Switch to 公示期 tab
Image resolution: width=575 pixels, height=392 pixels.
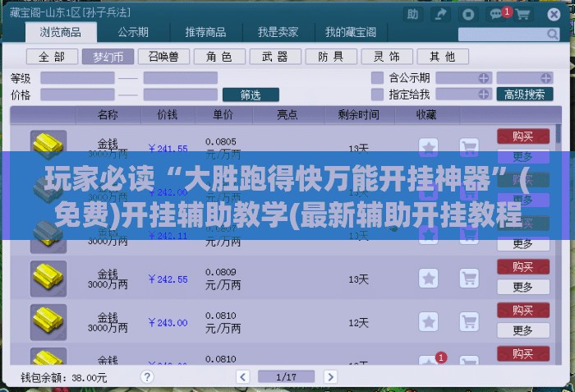[133, 32]
